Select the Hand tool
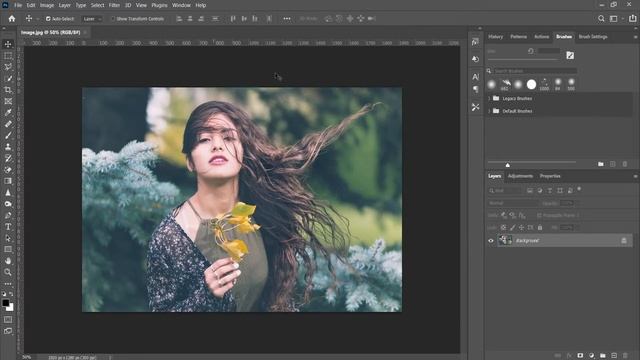The image size is (640, 360). pos(8,261)
